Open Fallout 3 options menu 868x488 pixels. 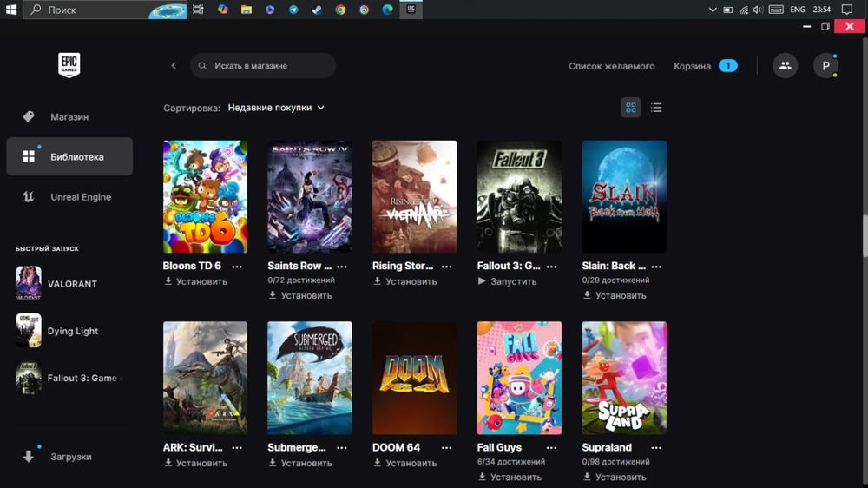(x=551, y=267)
